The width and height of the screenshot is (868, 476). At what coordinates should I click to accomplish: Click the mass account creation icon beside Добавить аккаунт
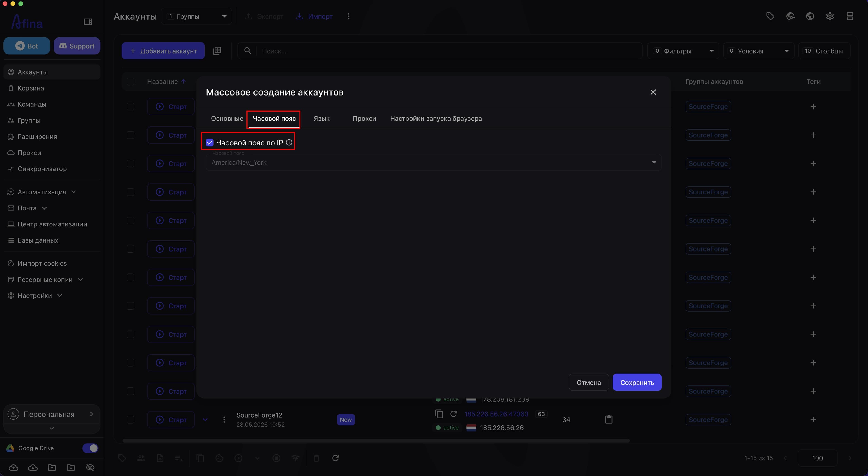tap(217, 51)
